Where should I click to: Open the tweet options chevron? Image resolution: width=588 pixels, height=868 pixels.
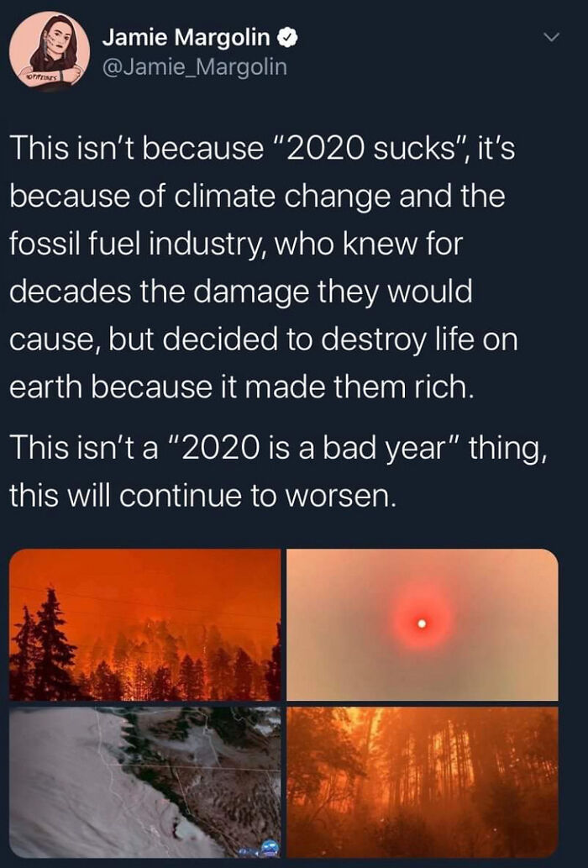tap(551, 38)
